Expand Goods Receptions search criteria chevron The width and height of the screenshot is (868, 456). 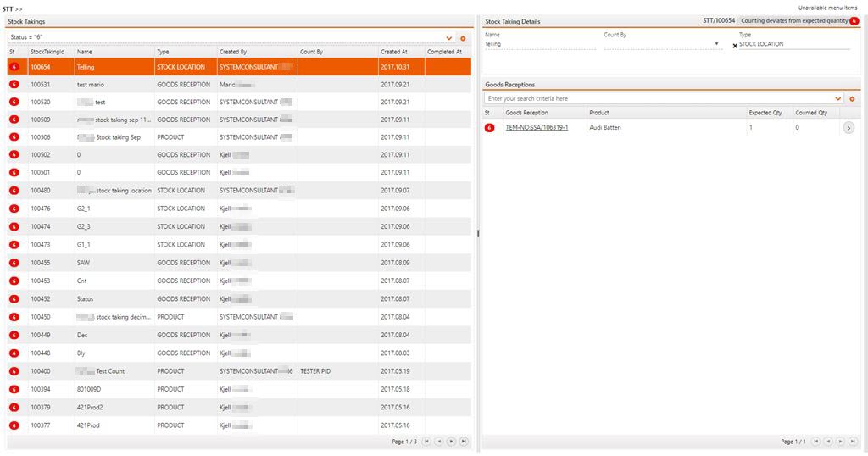[x=838, y=99]
